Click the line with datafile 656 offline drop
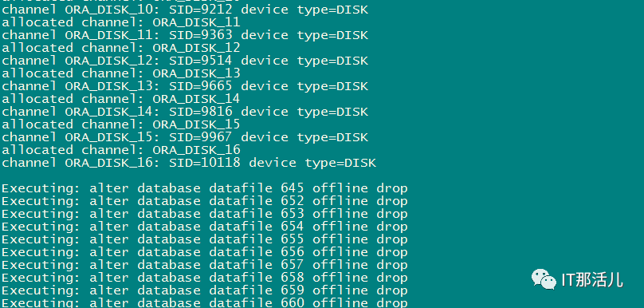The image size is (644, 308). coord(205,252)
